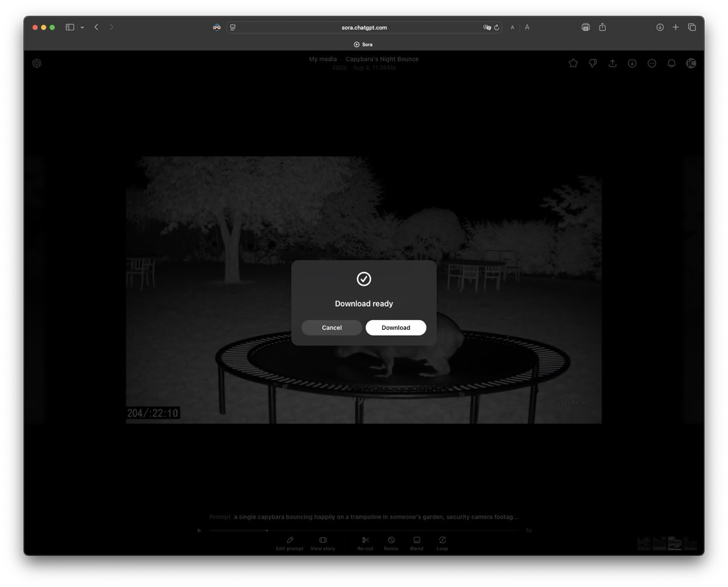This screenshot has height=587, width=728.
Task: Click the Download button in the dialog
Action: pyautogui.click(x=395, y=328)
